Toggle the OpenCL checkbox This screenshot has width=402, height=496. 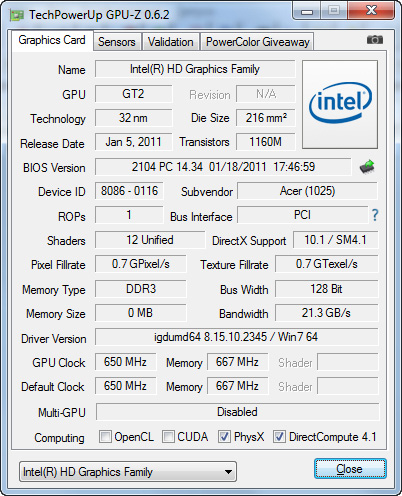(105, 436)
